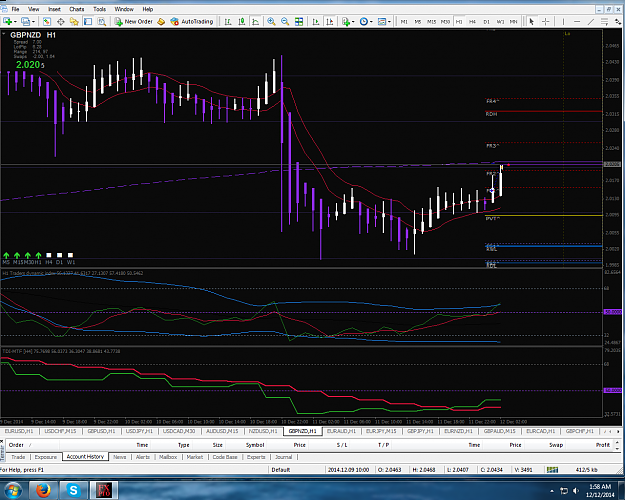Click connection status bars icon in status bar
The image size is (625, 500).
[x=552, y=470]
